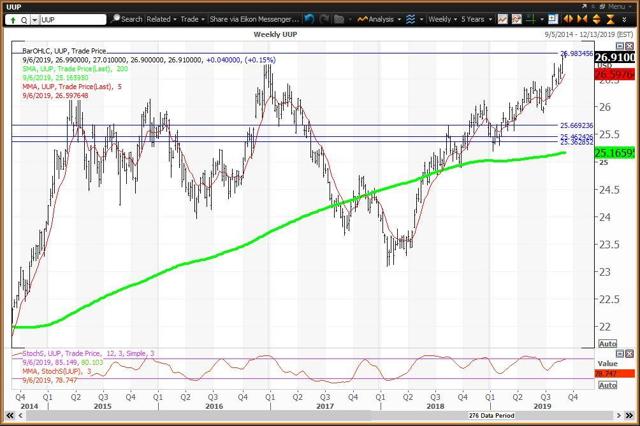Click the 276 Data Period label

(x=491, y=415)
